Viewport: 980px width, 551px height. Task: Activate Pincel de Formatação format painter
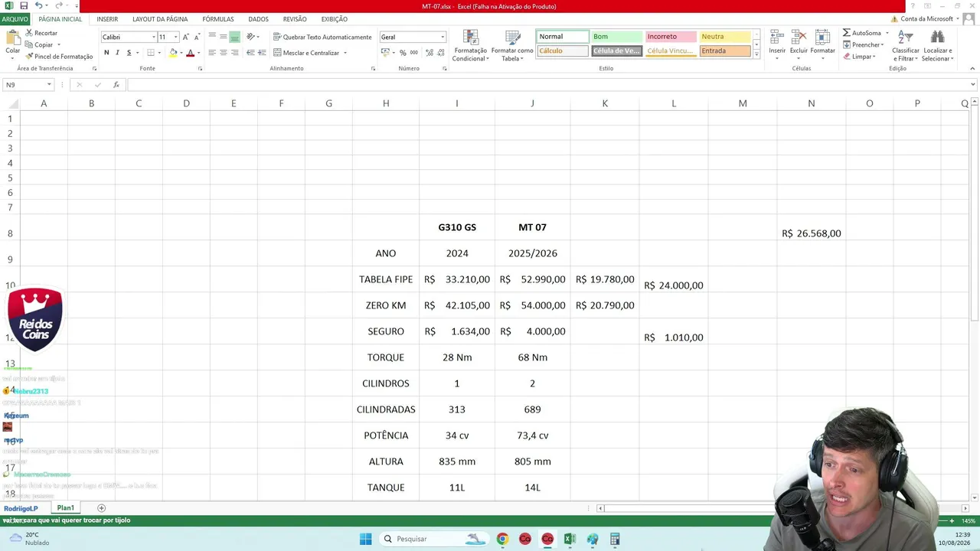coord(59,57)
